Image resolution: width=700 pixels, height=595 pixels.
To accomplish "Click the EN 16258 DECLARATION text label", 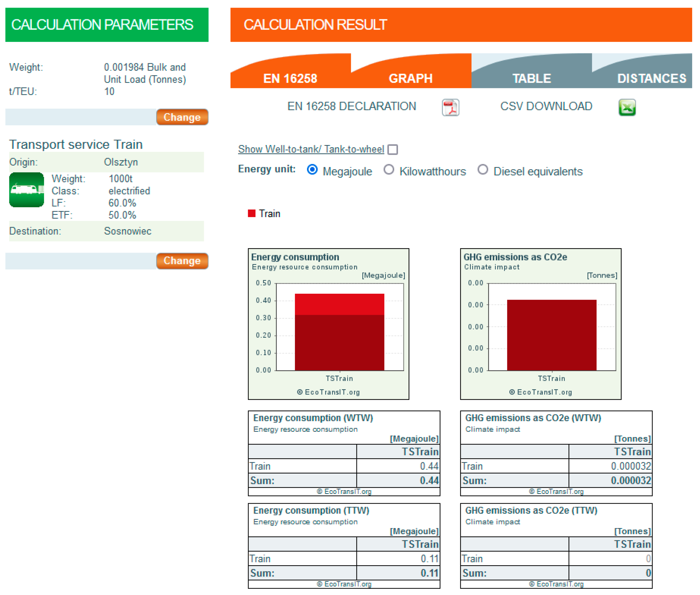I will pos(351,106).
